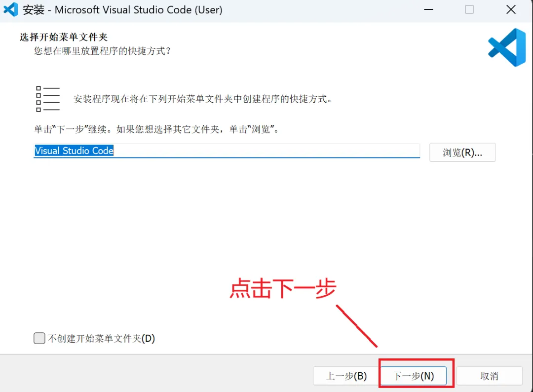The width and height of the screenshot is (533, 392).
Task: Check the 不创建开始菜单文件夹(D) checkbox
Action: pyautogui.click(x=39, y=338)
